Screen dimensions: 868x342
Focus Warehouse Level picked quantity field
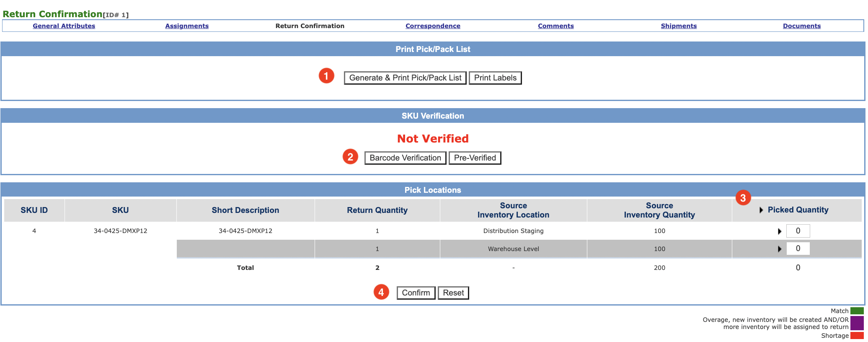[x=798, y=249]
